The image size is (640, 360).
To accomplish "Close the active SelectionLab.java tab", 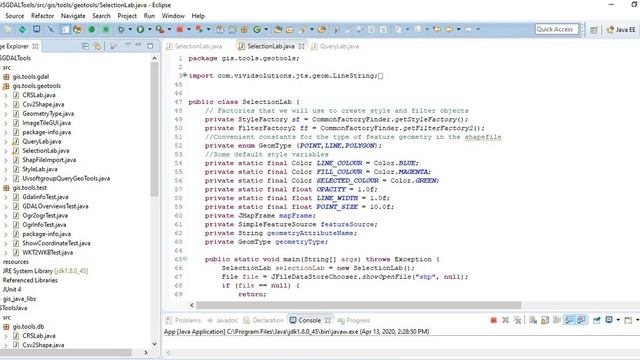I will pos(301,46).
